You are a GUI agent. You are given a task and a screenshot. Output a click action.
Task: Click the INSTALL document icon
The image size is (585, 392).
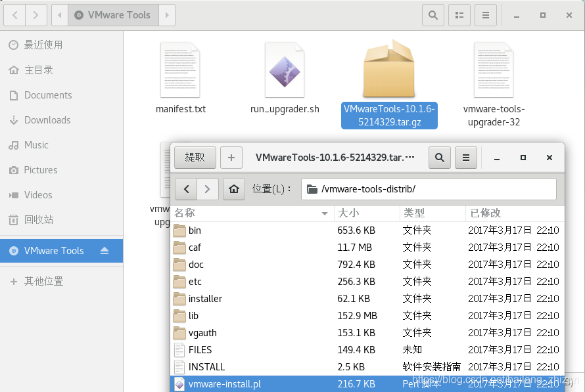(179, 367)
